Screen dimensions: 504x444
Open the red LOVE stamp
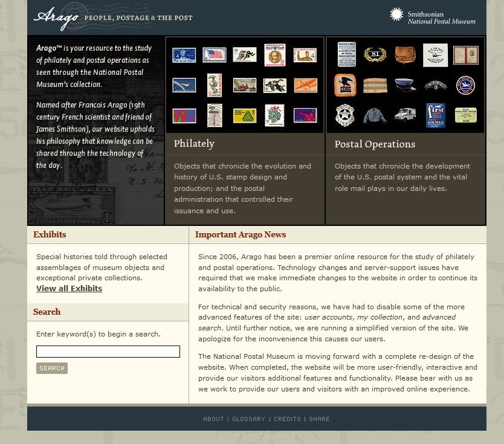pyautogui.click(x=184, y=115)
